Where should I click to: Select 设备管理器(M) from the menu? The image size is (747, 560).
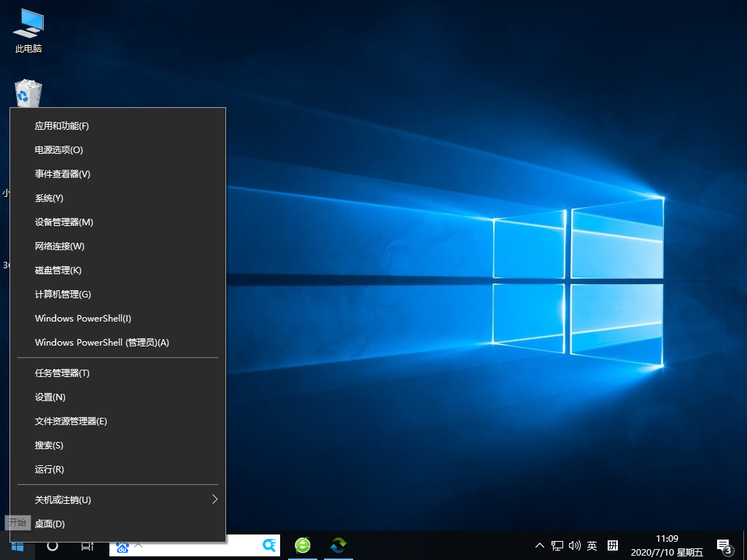point(64,222)
